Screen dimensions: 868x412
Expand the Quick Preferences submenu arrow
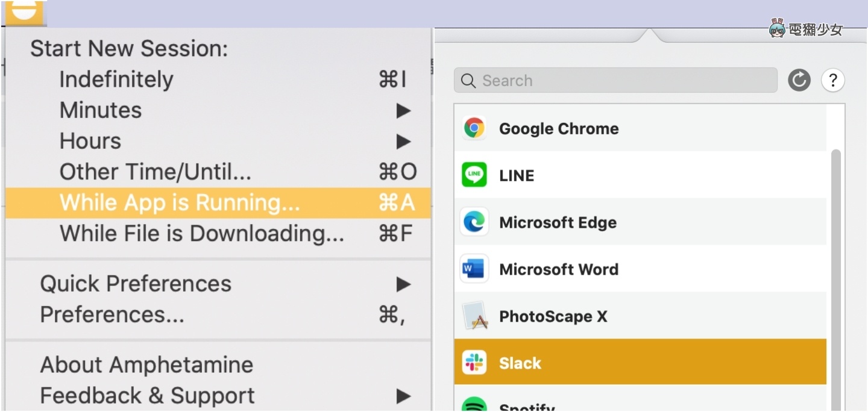click(403, 284)
